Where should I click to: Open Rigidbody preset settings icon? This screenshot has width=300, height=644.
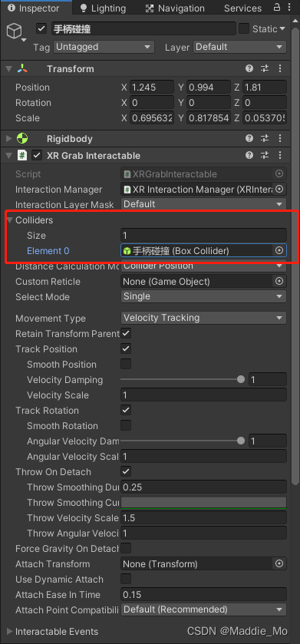tap(265, 139)
